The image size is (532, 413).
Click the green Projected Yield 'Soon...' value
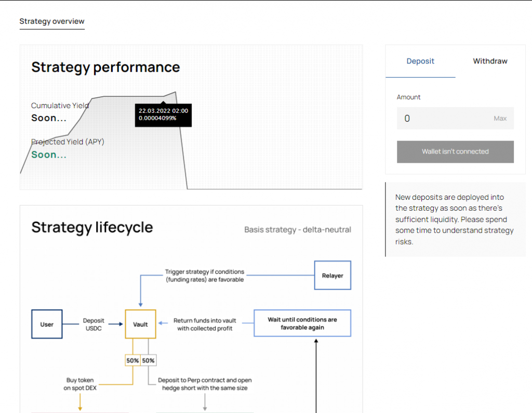coord(49,154)
